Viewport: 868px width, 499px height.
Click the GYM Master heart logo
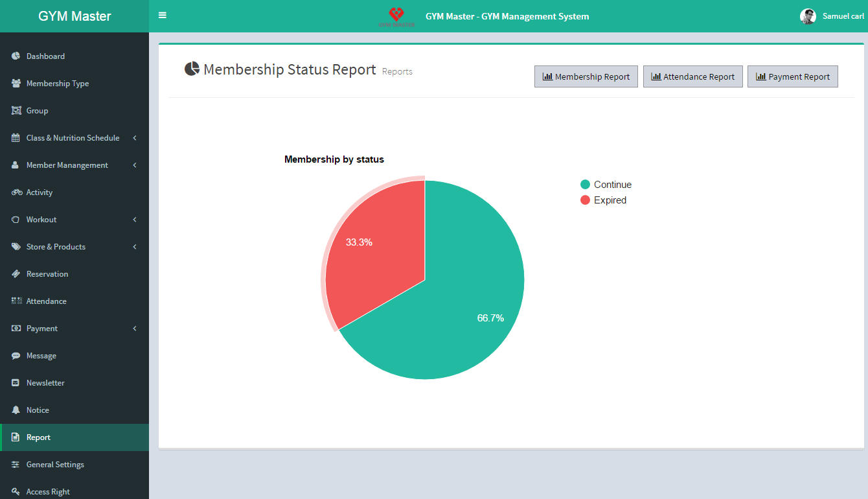(396, 16)
